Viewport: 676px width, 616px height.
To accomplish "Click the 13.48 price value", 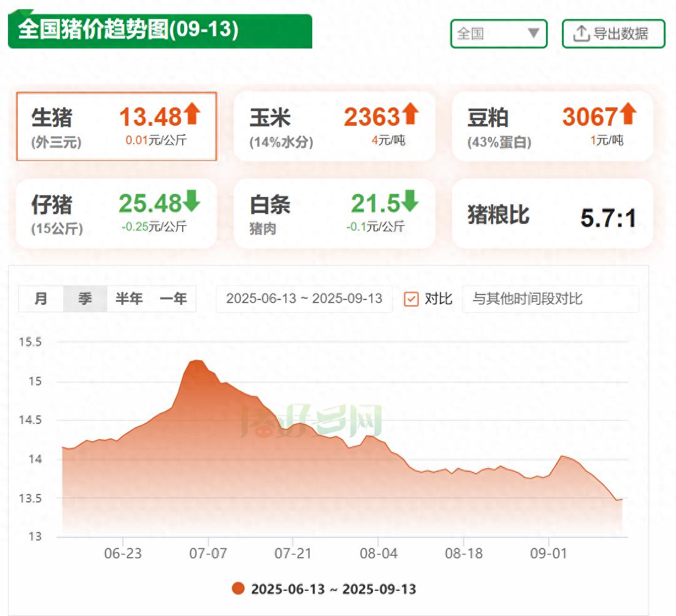I will pos(150,117).
